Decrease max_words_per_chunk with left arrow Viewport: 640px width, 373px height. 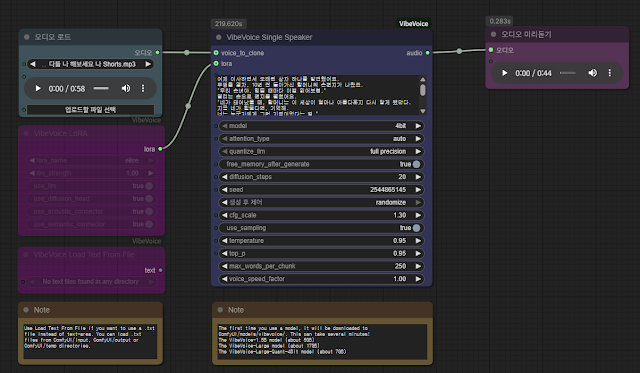(x=224, y=266)
